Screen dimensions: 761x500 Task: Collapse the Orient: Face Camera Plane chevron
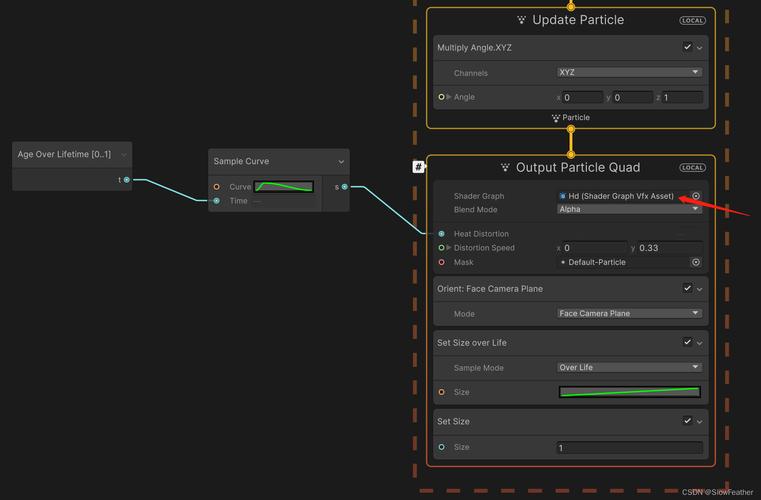pyautogui.click(x=699, y=289)
